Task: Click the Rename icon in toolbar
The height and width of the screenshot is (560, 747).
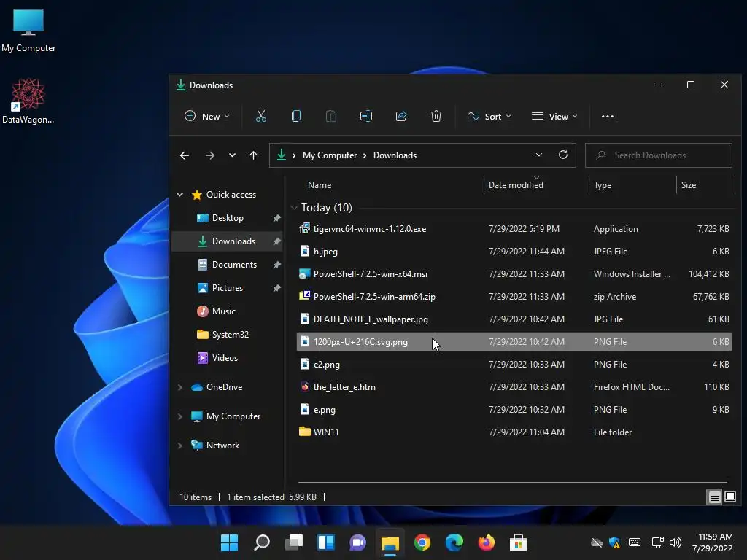Action: click(366, 116)
